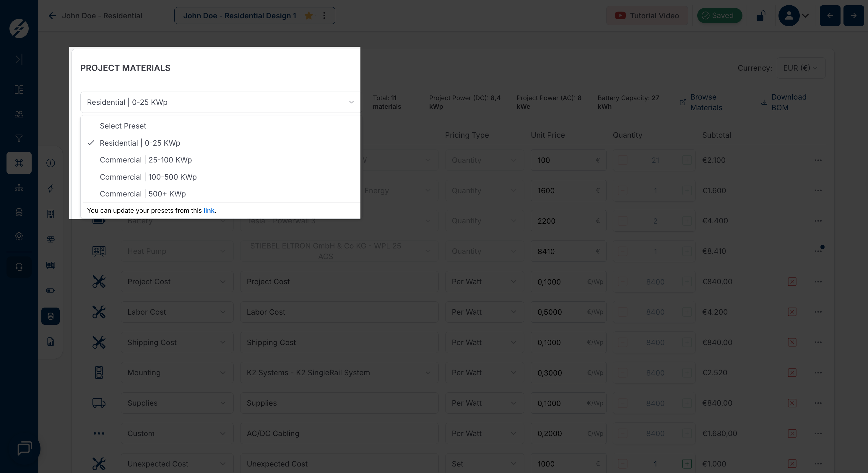
Task: Open the info icon in the secondary sidebar
Action: click(51, 163)
